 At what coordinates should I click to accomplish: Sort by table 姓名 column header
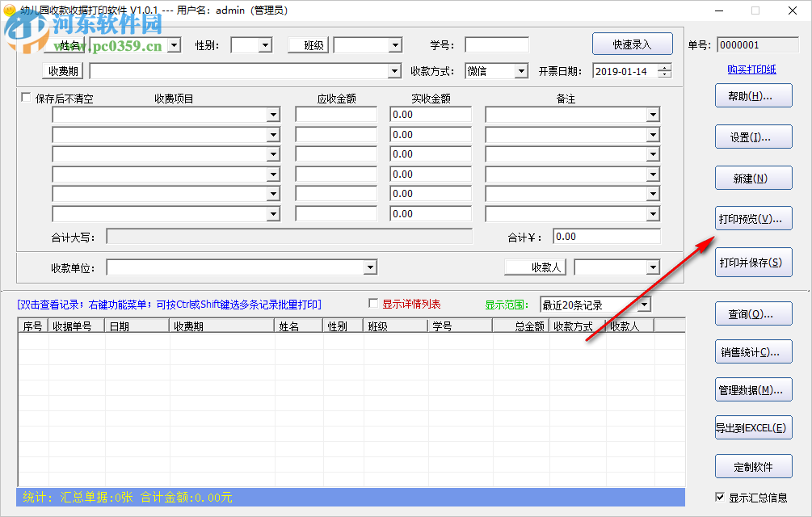click(x=299, y=326)
